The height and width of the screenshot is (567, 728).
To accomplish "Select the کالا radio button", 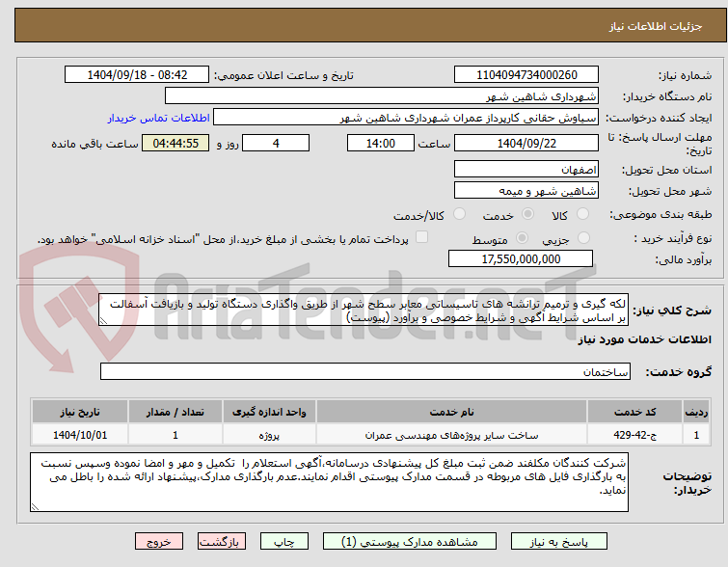I will pos(582,214).
